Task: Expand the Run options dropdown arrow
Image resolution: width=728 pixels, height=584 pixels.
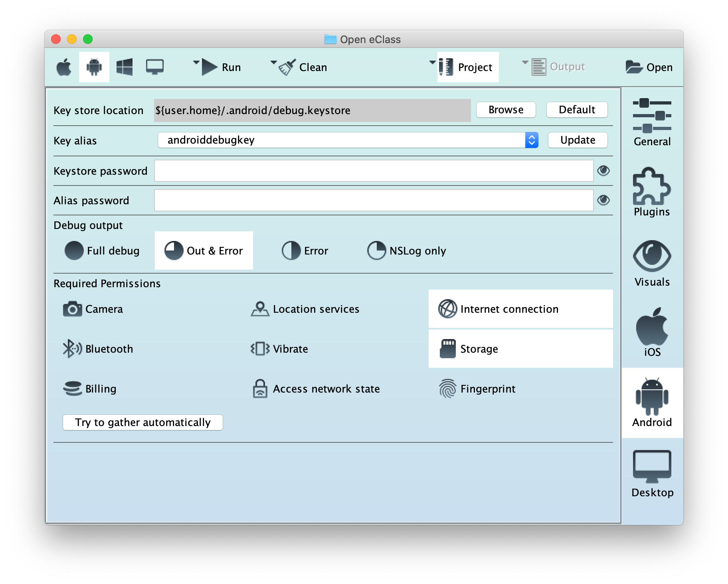Action: [x=196, y=63]
